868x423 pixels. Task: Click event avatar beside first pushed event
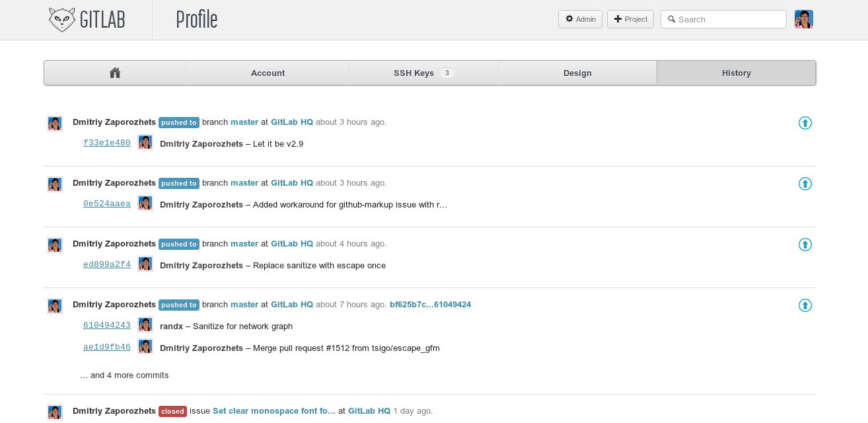tap(55, 124)
